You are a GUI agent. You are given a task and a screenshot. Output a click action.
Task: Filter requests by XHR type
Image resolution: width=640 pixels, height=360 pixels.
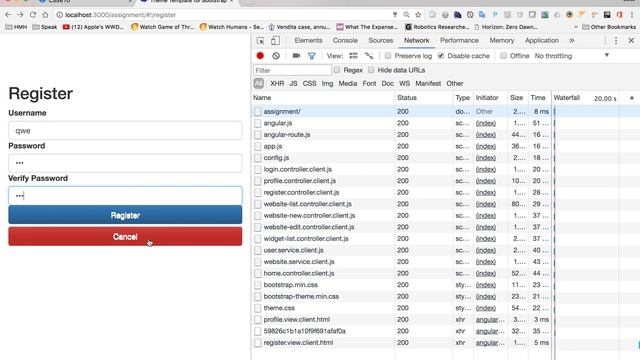click(277, 83)
